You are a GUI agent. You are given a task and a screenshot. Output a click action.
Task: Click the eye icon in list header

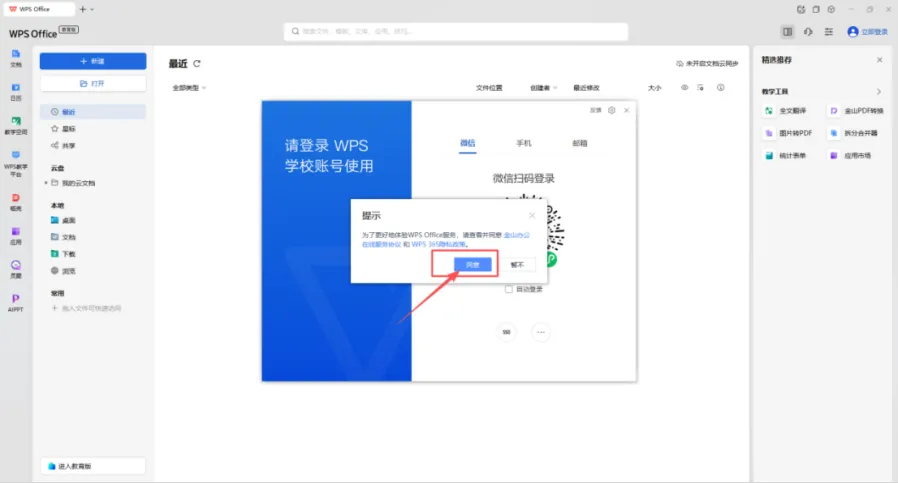pos(684,88)
